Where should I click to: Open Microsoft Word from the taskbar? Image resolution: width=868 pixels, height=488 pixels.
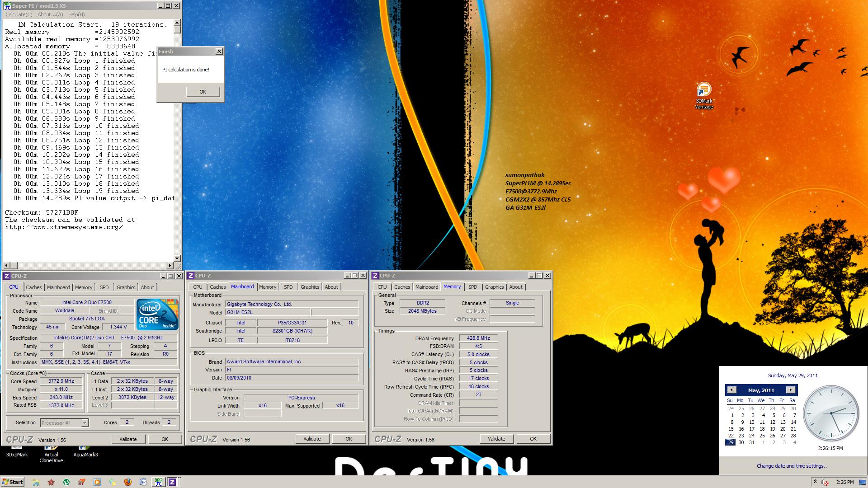click(x=143, y=482)
